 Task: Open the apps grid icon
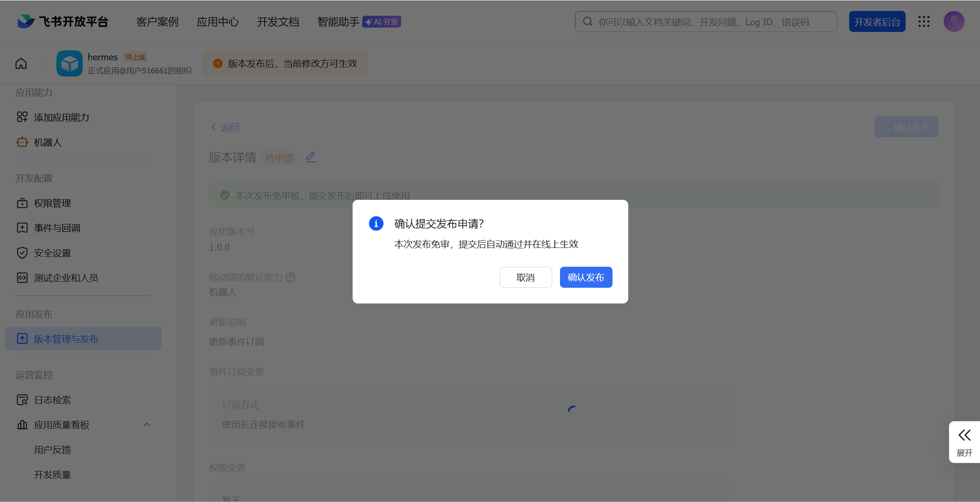pyautogui.click(x=924, y=22)
